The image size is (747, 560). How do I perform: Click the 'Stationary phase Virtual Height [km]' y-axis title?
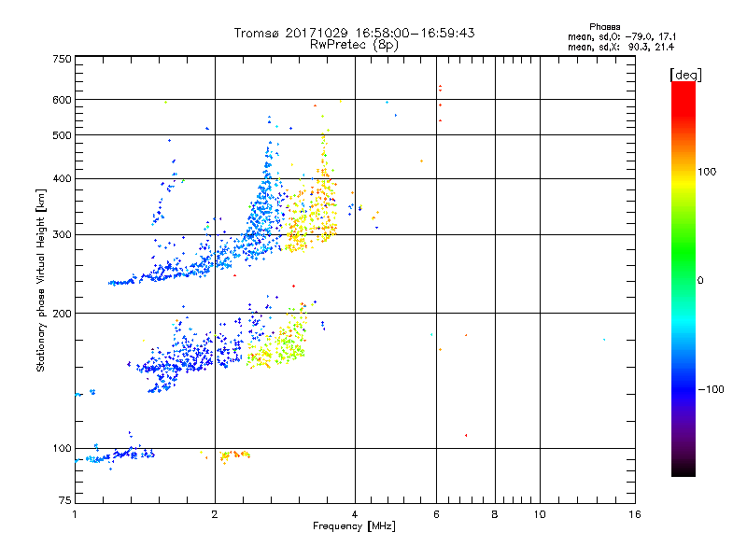click(x=41, y=280)
